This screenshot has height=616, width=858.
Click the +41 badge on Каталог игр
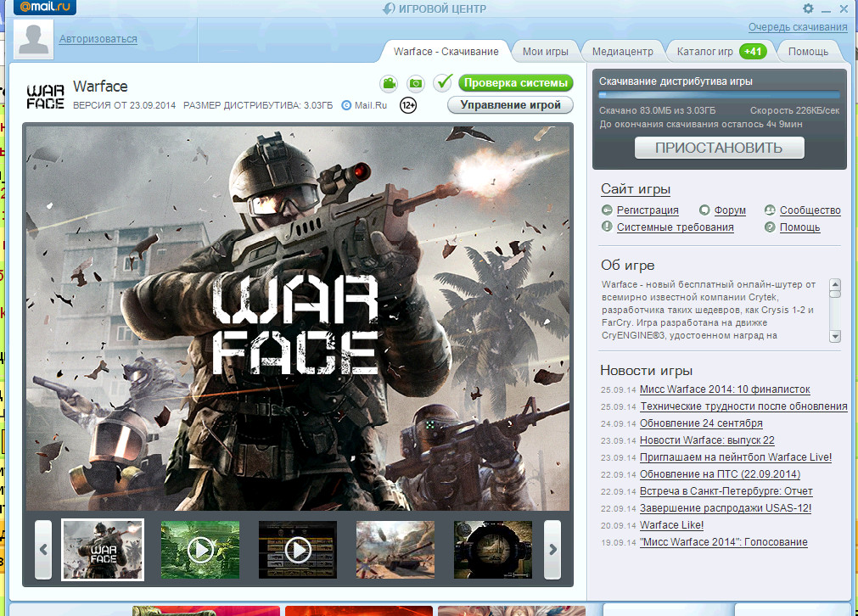753,52
